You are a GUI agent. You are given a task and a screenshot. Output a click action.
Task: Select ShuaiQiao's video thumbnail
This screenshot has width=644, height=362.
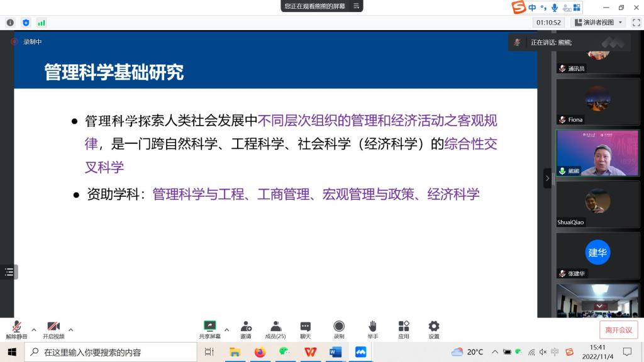point(597,204)
